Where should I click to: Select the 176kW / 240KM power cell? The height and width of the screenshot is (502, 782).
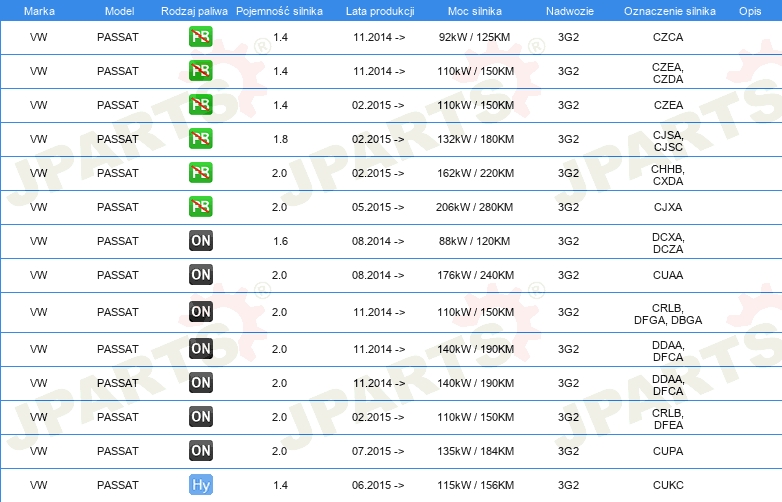(x=475, y=275)
